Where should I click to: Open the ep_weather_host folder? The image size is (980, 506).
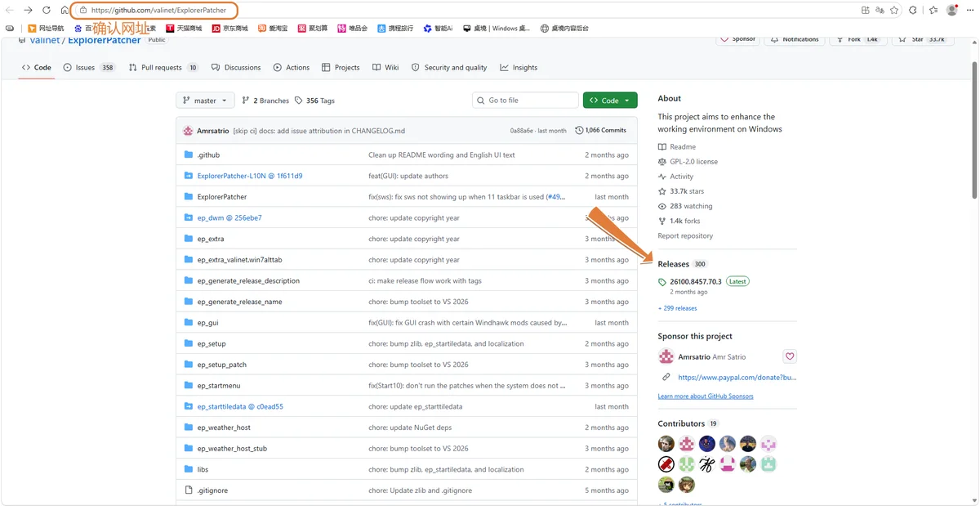pyautogui.click(x=224, y=428)
